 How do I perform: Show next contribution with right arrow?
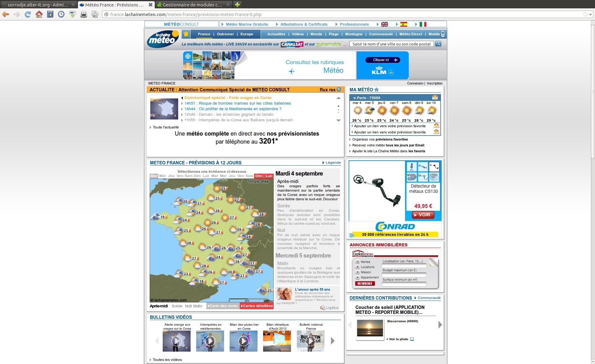point(440,325)
